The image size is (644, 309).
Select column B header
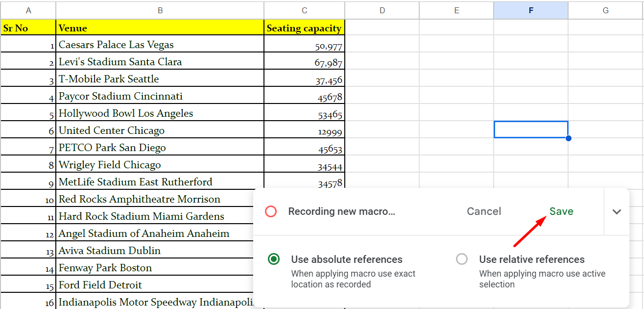coord(160,10)
